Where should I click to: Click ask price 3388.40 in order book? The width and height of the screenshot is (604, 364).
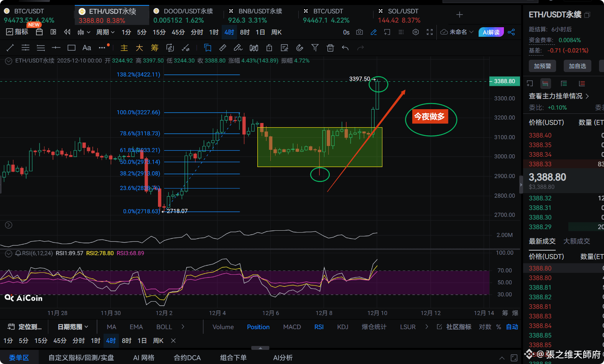pyautogui.click(x=540, y=135)
